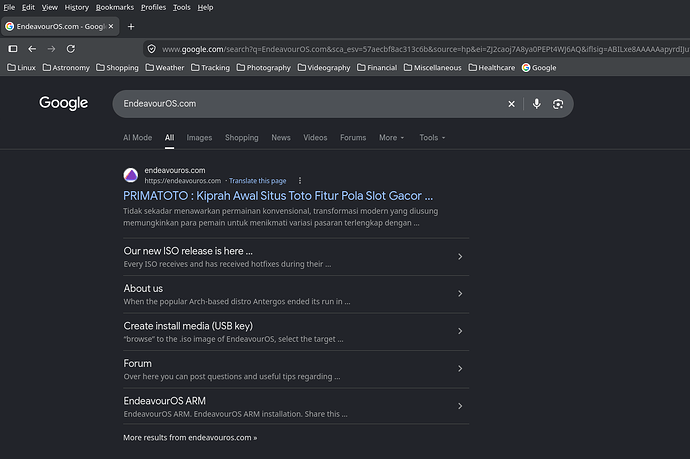Click Translate this page link
690x459 pixels.
[x=257, y=181]
